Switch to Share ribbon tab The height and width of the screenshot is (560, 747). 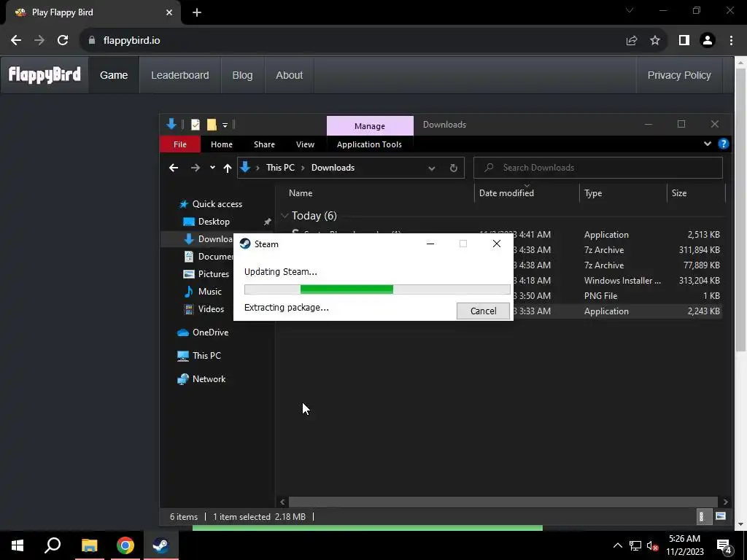[264, 144]
